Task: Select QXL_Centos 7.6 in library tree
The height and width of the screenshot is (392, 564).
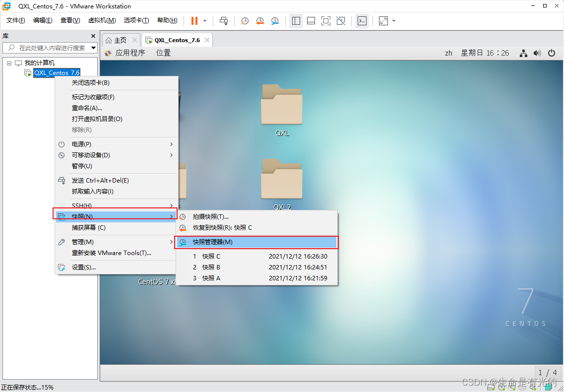Action: point(57,73)
